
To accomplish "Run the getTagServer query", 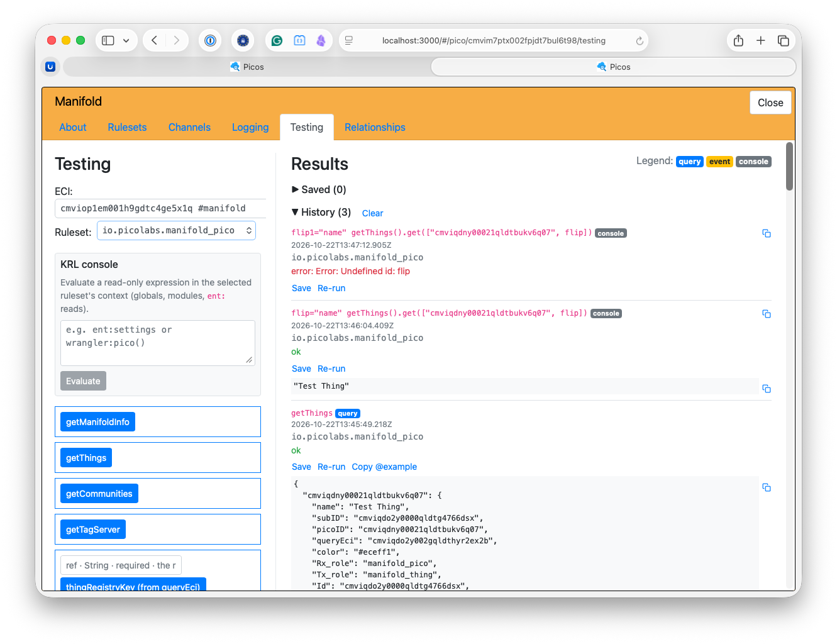I will click(x=93, y=530).
